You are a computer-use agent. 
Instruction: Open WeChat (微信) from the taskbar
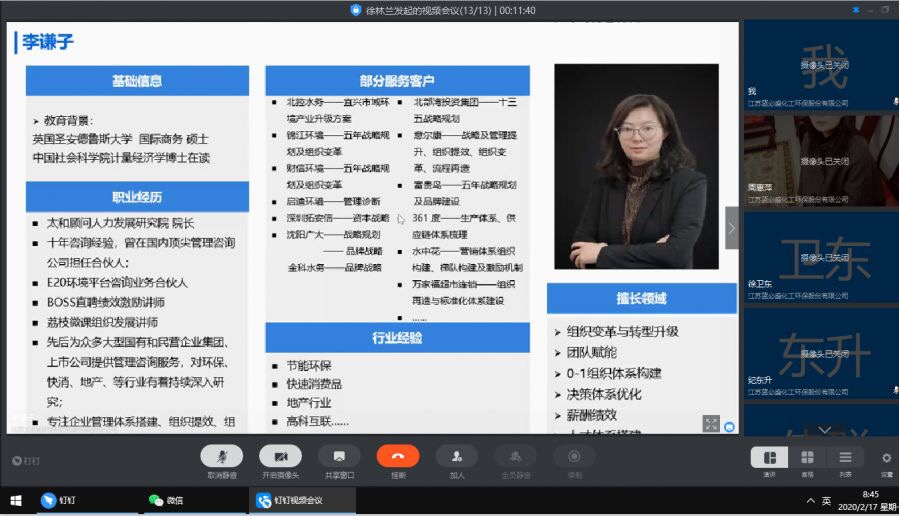pos(166,500)
